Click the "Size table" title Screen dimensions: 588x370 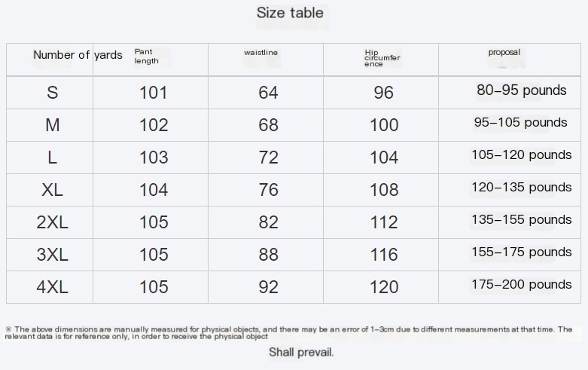290,13
